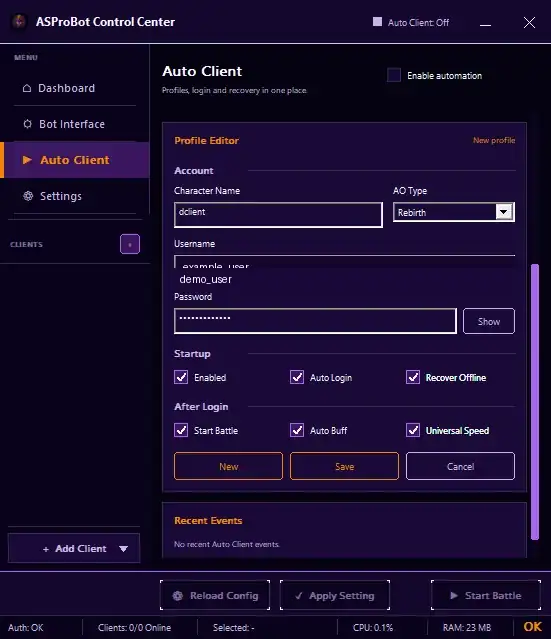Image resolution: width=551 pixels, height=639 pixels.
Task: Open the Settings menu item
Action: click(75, 196)
